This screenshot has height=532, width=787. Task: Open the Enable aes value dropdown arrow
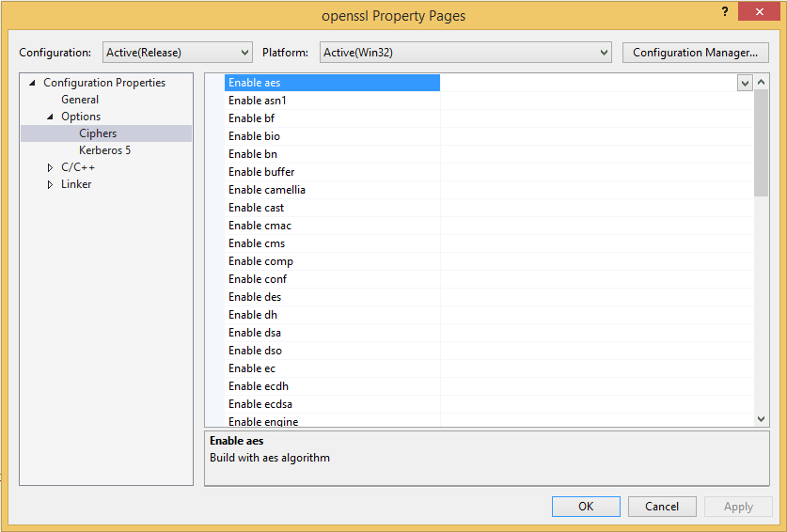745,83
